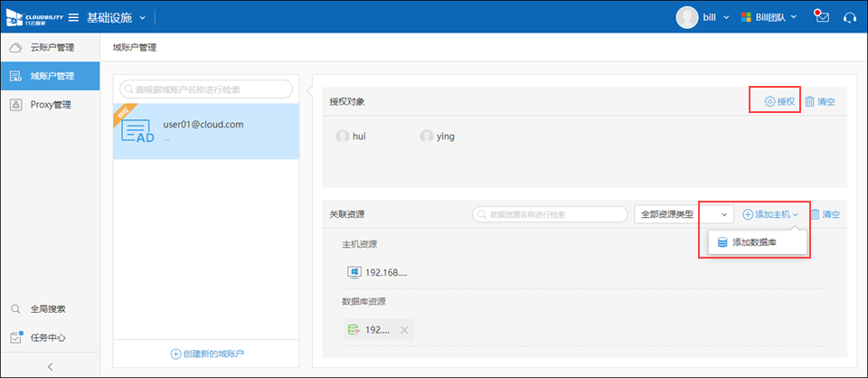Screen dimensions: 868x378
Task: Select 添加数据库 menu option
Action: [x=755, y=242]
